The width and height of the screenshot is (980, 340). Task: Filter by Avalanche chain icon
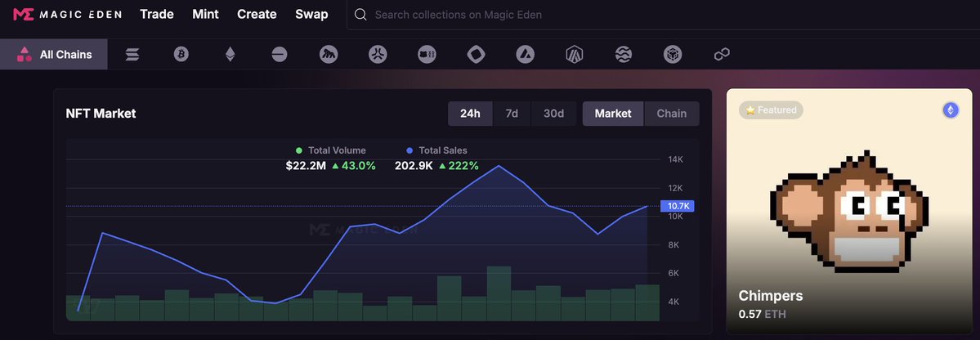pyautogui.click(x=525, y=55)
